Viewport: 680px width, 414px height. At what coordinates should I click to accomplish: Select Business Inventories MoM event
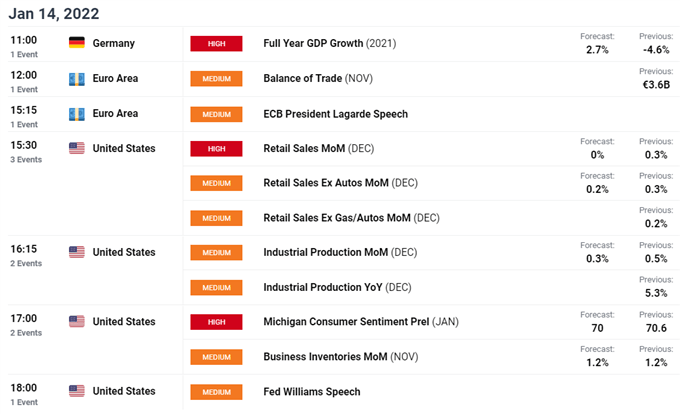[341, 357]
